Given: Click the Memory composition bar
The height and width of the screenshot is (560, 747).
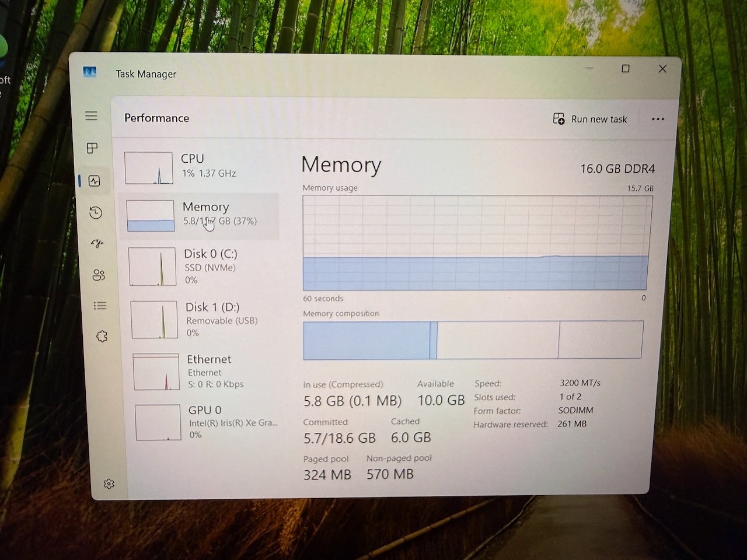Looking at the screenshot, I should 473,340.
